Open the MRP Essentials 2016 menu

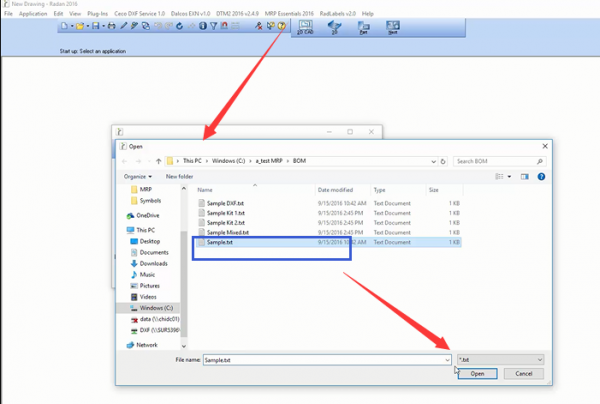point(289,14)
